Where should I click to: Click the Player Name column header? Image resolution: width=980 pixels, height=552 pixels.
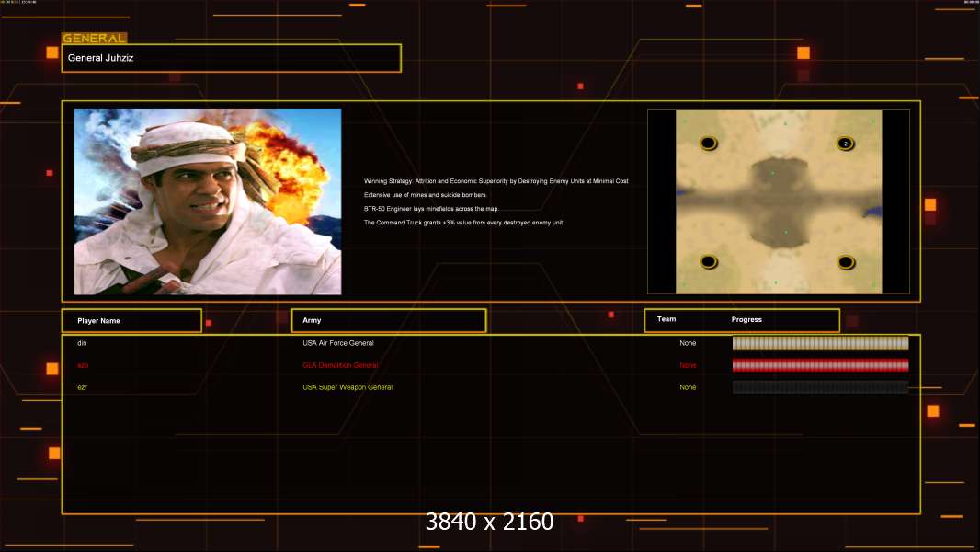click(x=131, y=321)
